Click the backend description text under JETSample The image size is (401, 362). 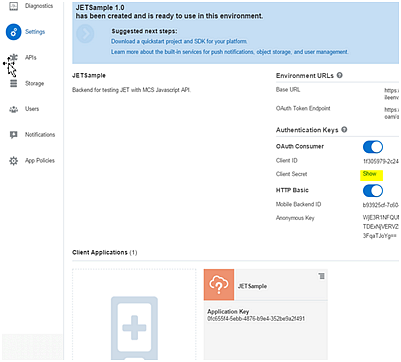pyautogui.click(x=131, y=90)
